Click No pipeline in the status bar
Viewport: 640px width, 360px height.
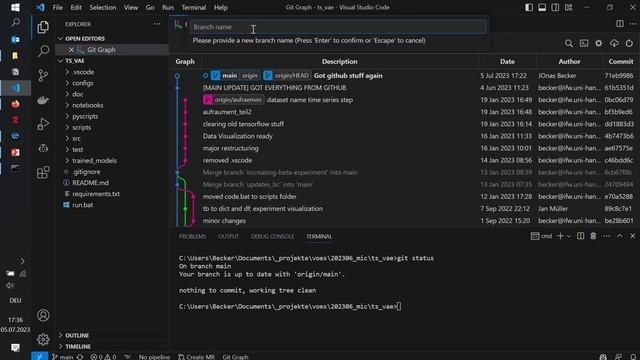pos(154,357)
